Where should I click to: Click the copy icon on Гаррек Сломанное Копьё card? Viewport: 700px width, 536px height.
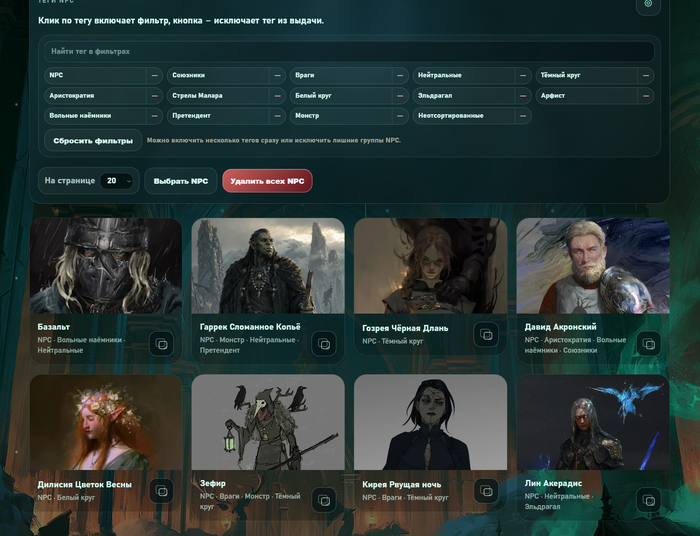pos(324,344)
